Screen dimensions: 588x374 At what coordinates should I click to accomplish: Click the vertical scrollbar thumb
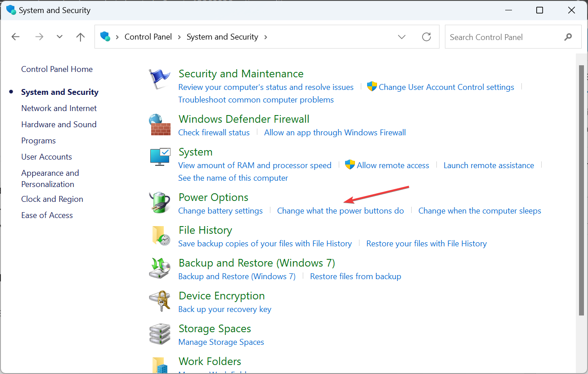click(x=581, y=190)
